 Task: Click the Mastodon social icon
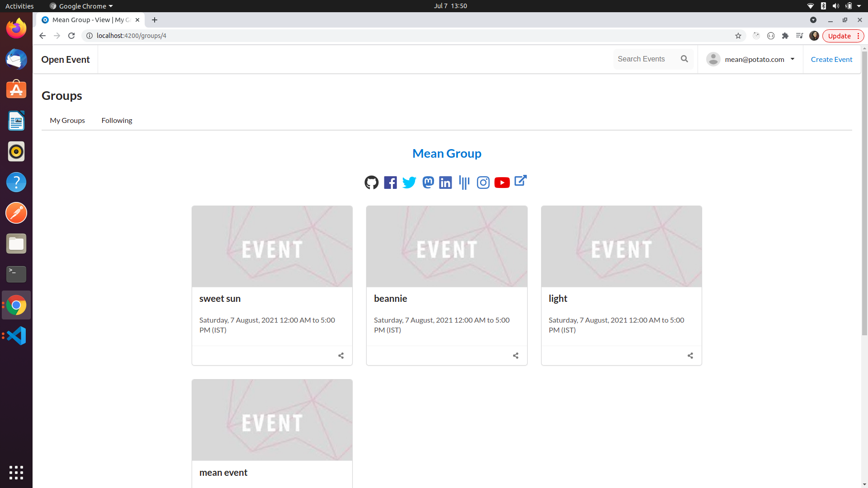tap(428, 183)
